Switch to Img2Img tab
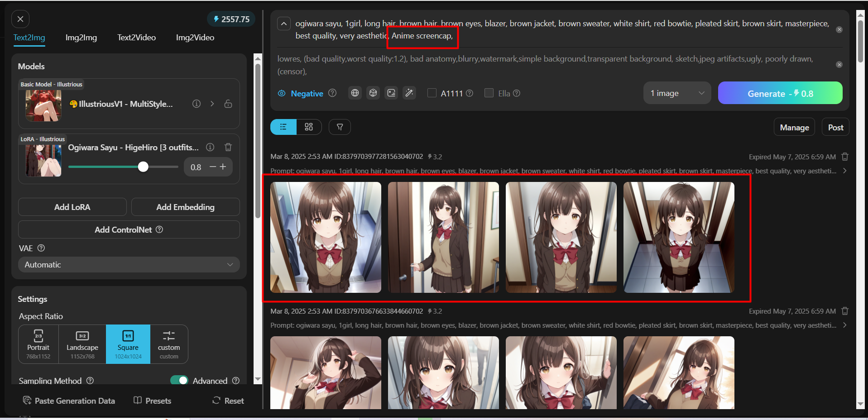 [x=81, y=38]
